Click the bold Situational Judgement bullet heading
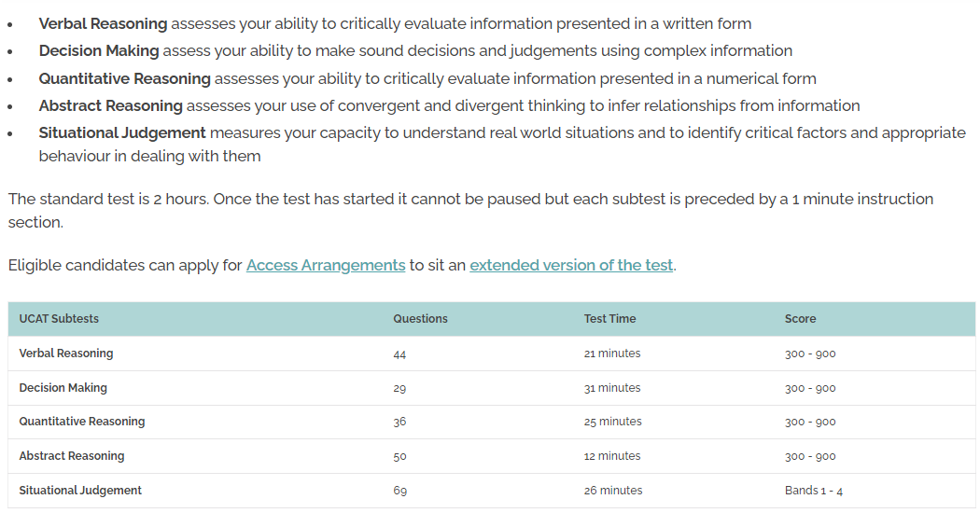Image resolution: width=980 pixels, height=527 pixels. (x=122, y=133)
